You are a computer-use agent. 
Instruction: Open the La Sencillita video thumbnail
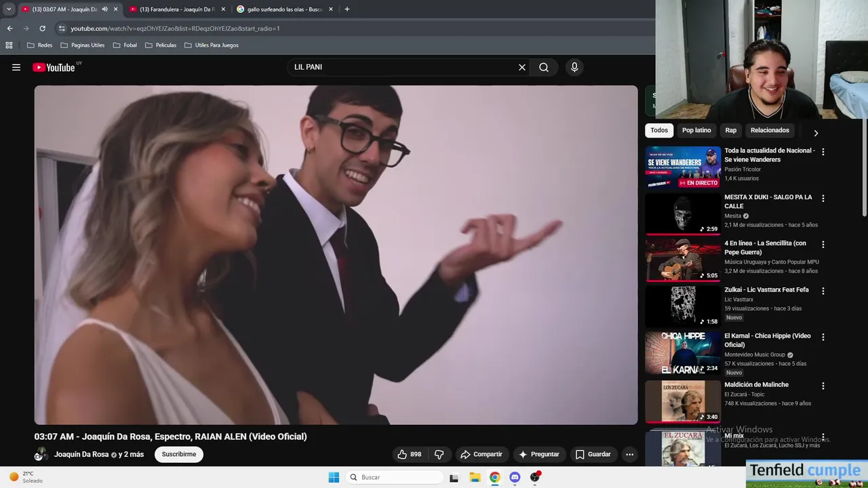(x=683, y=260)
